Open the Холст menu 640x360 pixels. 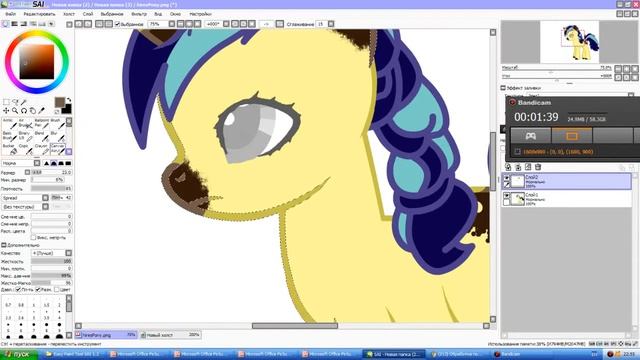[69, 14]
